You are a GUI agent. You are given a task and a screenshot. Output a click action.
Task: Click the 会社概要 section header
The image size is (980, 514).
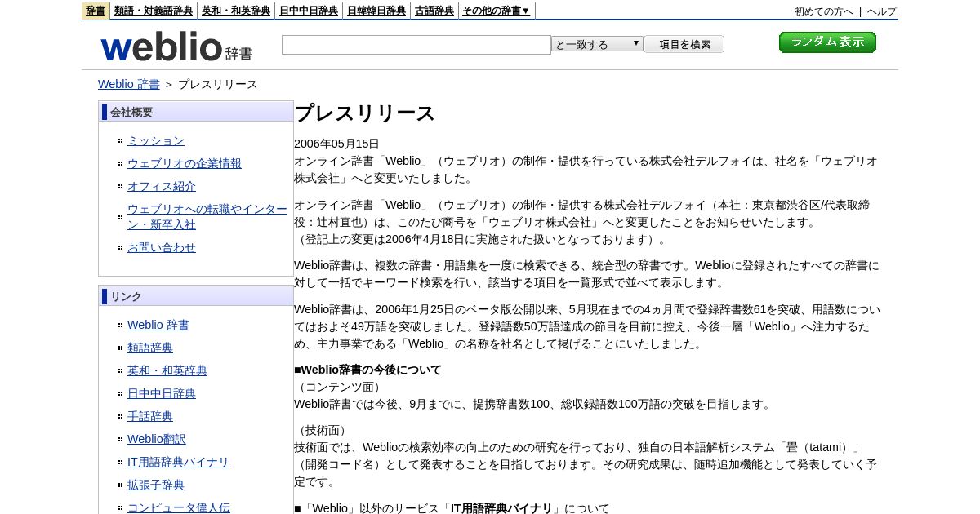click(196, 112)
